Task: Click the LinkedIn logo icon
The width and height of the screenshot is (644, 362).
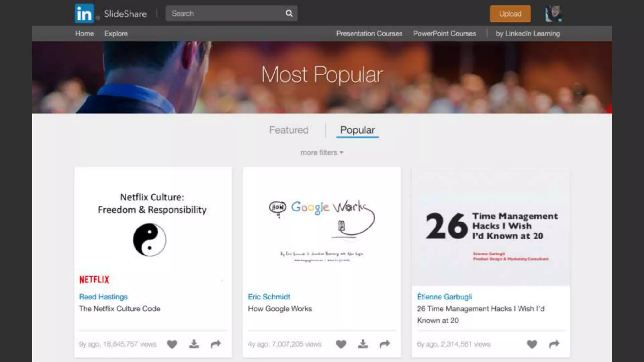Action: click(84, 14)
